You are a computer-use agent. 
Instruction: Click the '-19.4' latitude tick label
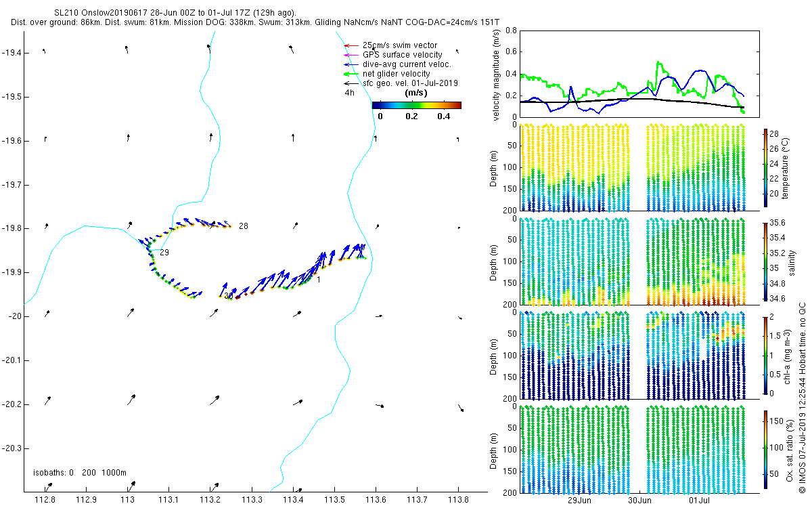(12, 53)
